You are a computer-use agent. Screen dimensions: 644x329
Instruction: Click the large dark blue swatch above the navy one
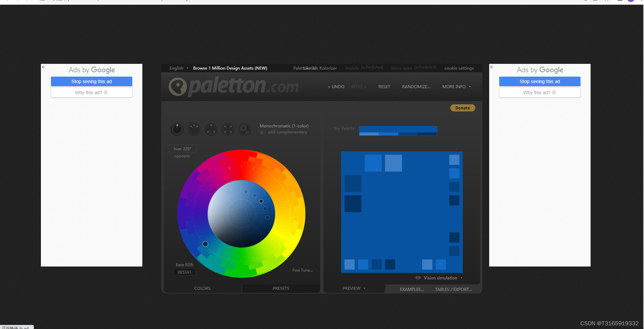coord(353,183)
